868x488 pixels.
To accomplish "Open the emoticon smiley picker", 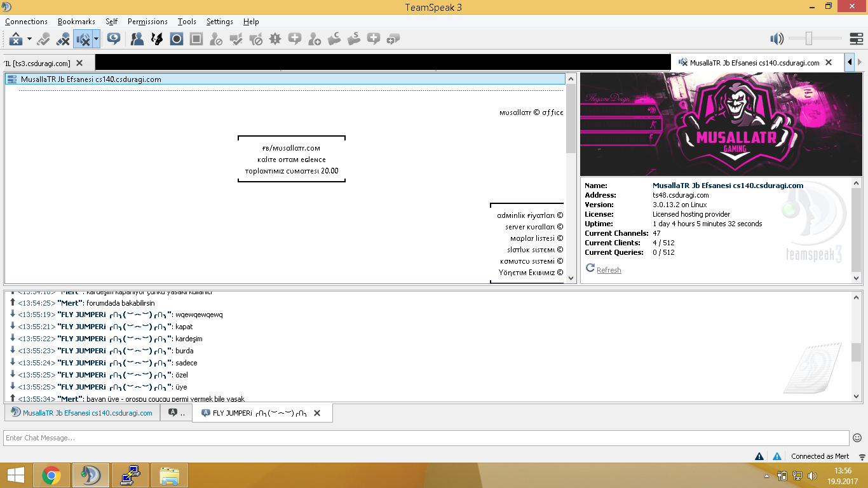I will pos(857,438).
